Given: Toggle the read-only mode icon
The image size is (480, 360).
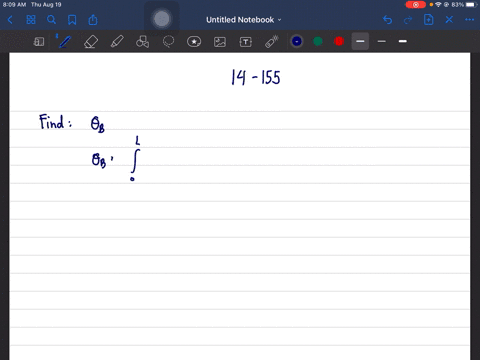Looking at the screenshot, I should (39, 42).
